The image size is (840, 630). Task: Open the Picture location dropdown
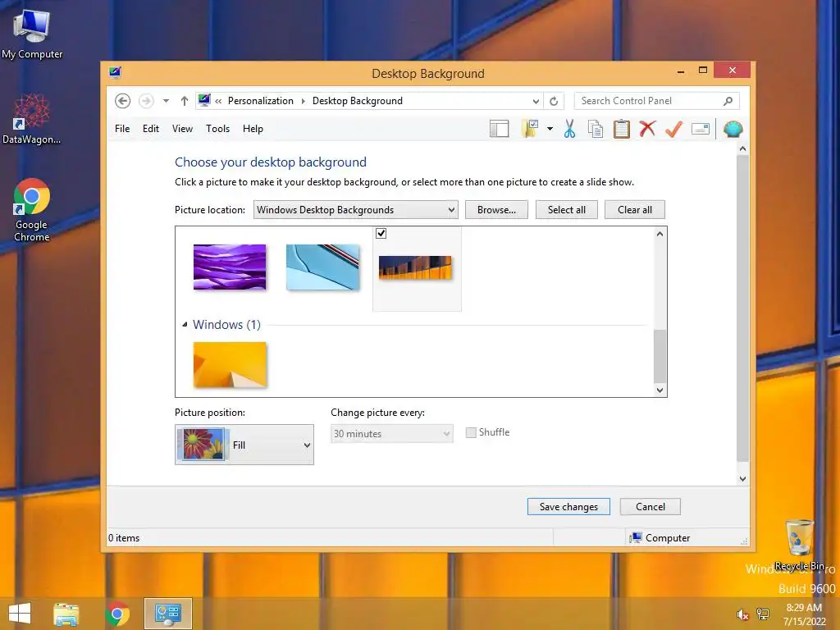(x=356, y=209)
